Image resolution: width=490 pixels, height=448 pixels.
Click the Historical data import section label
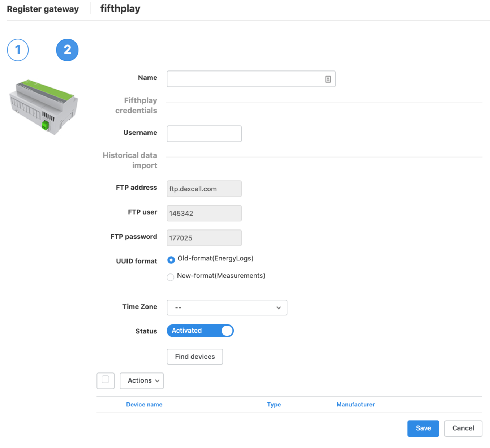click(x=130, y=160)
